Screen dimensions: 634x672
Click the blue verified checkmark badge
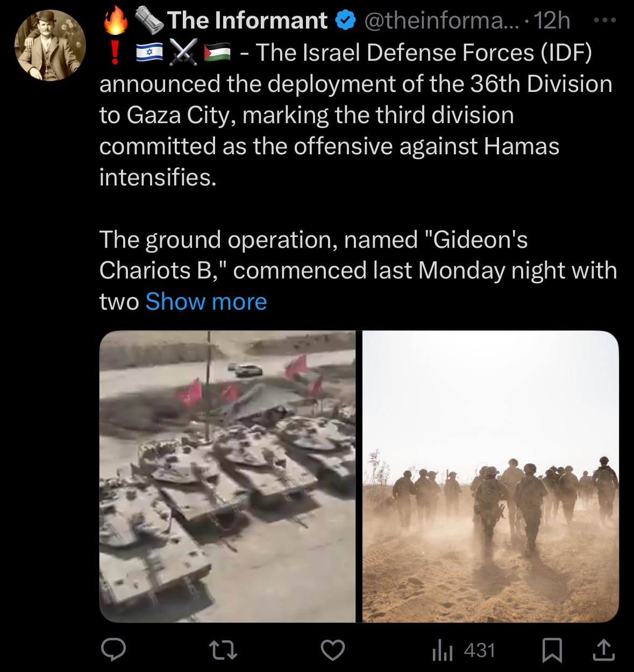(345, 20)
